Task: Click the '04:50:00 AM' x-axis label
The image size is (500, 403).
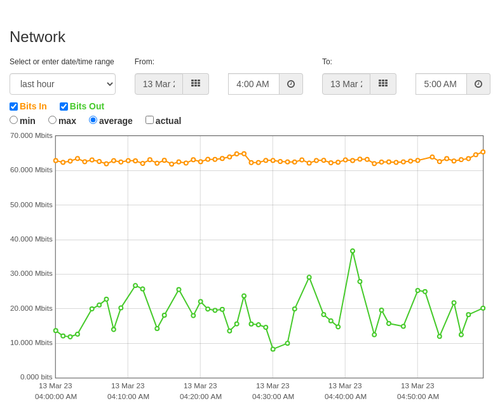Action: click(418, 397)
